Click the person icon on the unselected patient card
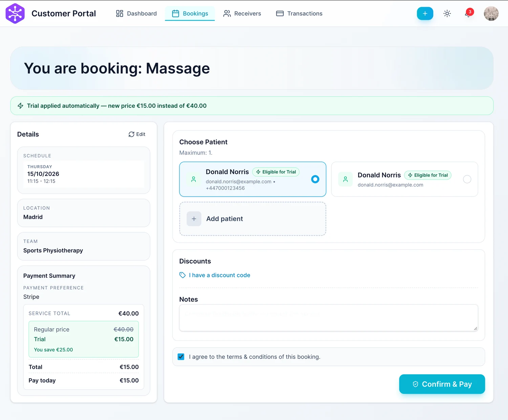Image resolution: width=508 pixels, height=420 pixels. click(x=345, y=179)
